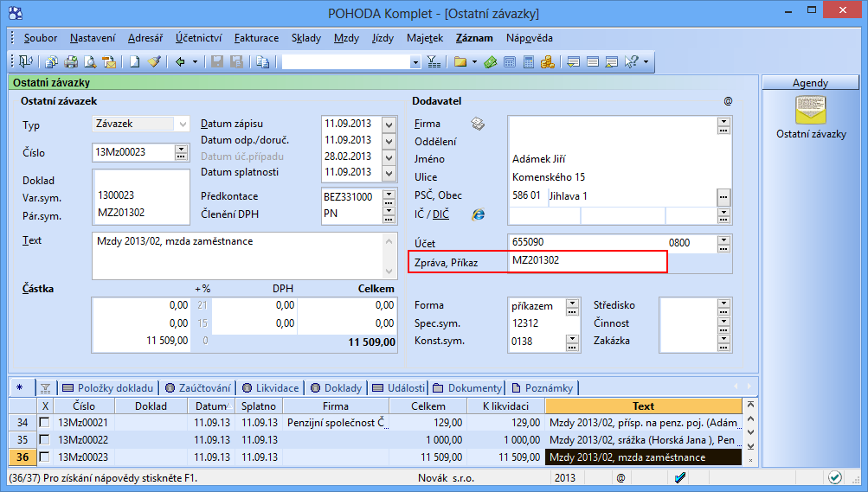868x492 pixels.
Task: Click the exit agenda door icon
Action: tap(25, 62)
